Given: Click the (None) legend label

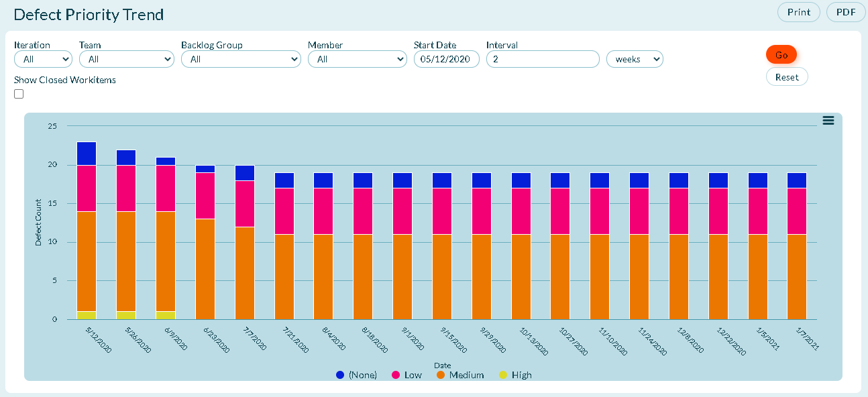Looking at the screenshot, I should point(362,375).
